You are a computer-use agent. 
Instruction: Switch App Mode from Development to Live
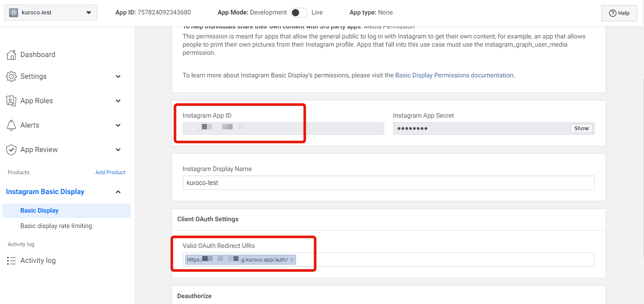pyautogui.click(x=299, y=12)
